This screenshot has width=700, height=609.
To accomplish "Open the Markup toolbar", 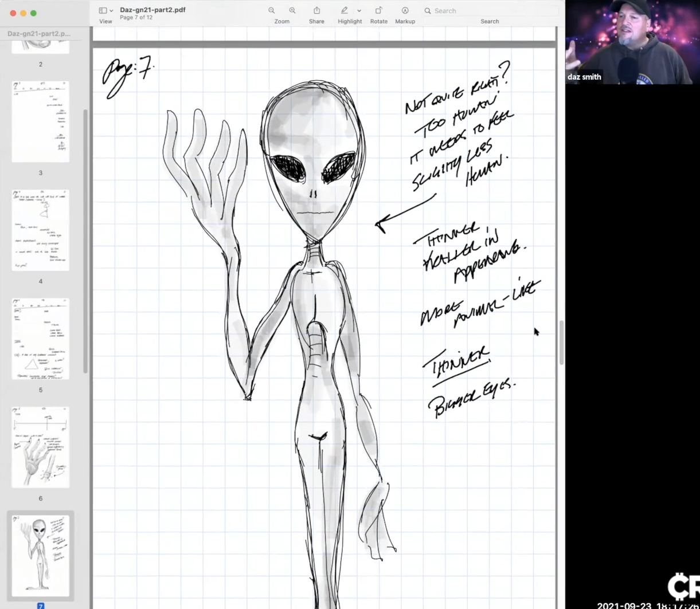I will (x=405, y=10).
